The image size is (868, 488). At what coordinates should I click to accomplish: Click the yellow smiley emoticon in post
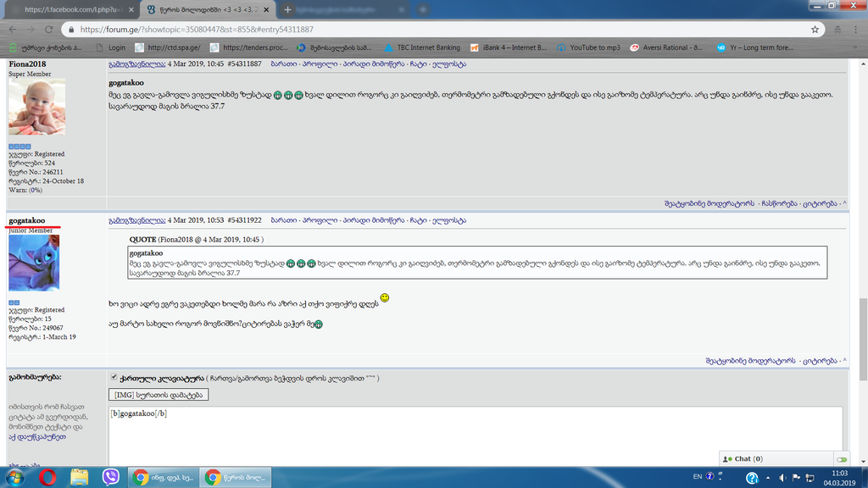(385, 297)
